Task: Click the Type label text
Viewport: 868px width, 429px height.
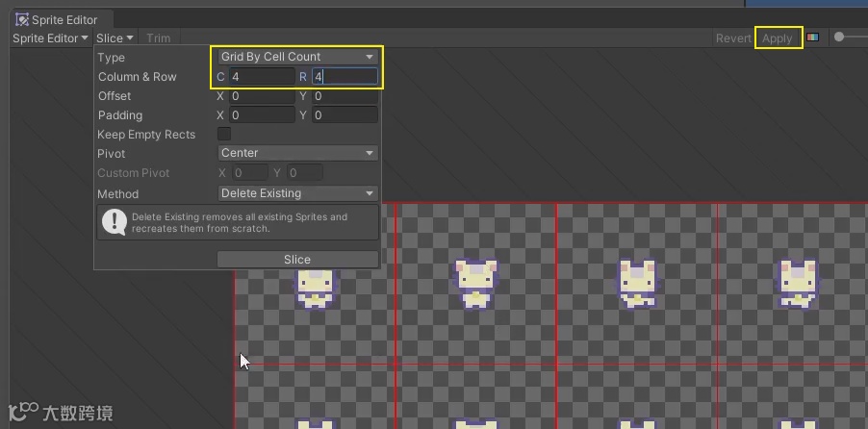Action: pyautogui.click(x=112, y=58)
